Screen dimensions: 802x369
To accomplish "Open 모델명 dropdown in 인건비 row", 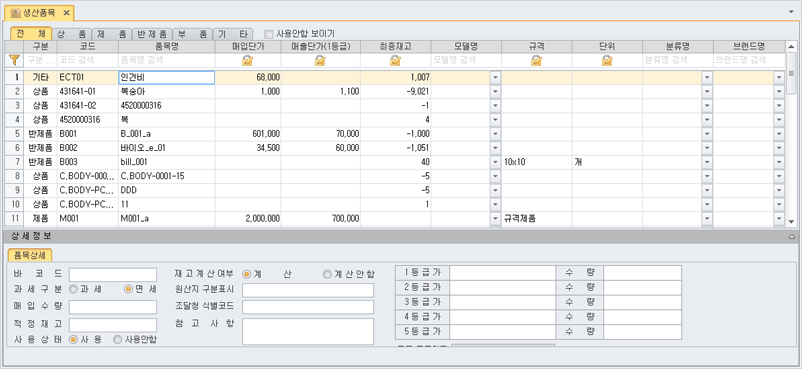I will coord(495,77).
